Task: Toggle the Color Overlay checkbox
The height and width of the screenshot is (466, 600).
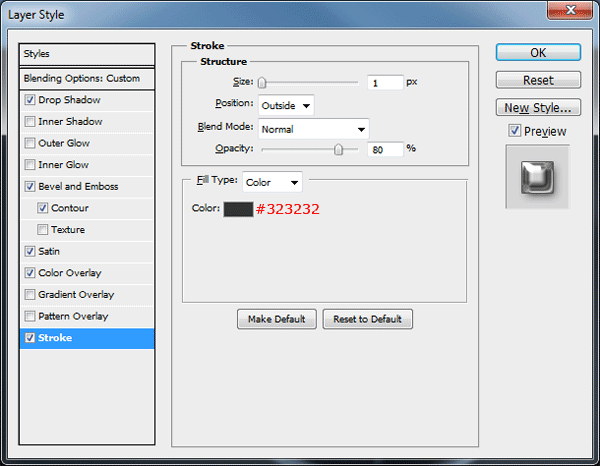Action: click(x=30, y=273)
